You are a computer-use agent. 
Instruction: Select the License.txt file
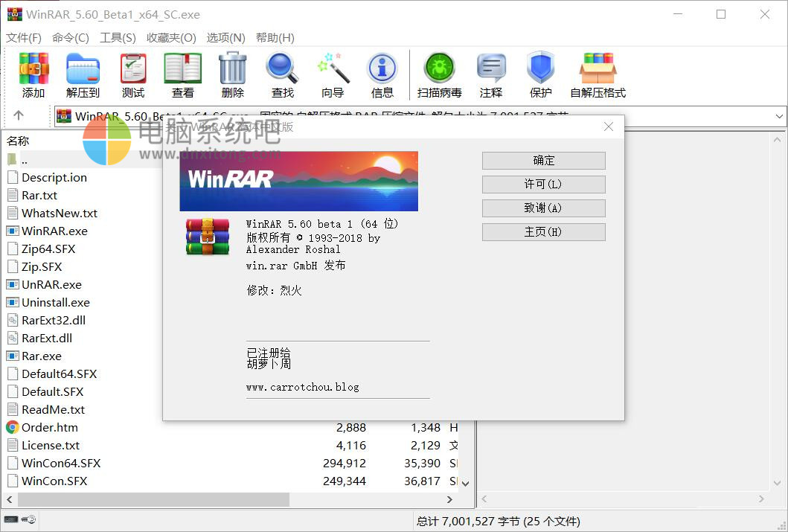[51, 446]
